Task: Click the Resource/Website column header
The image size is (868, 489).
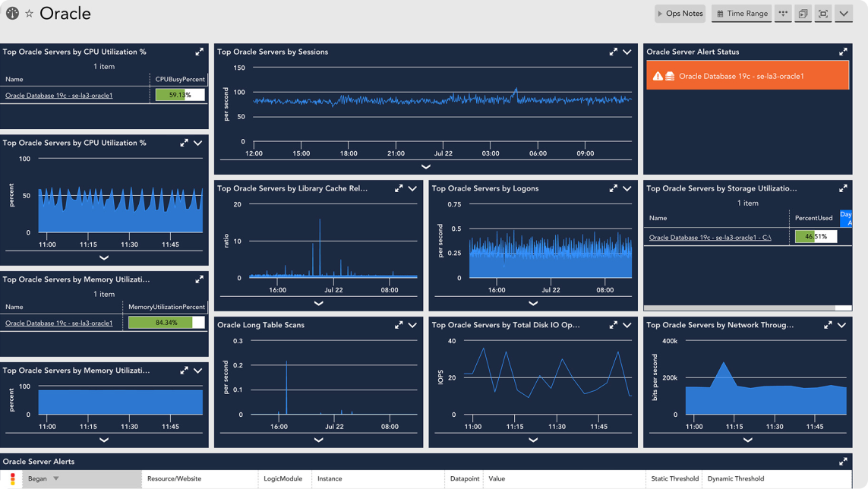Action: click(174, 479)
